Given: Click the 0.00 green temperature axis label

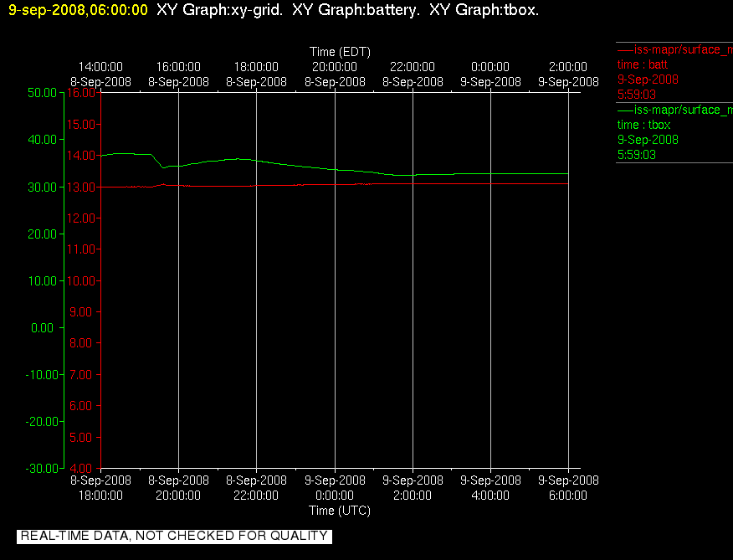Looking at the screenshot, I should click(x=42, y=328).
